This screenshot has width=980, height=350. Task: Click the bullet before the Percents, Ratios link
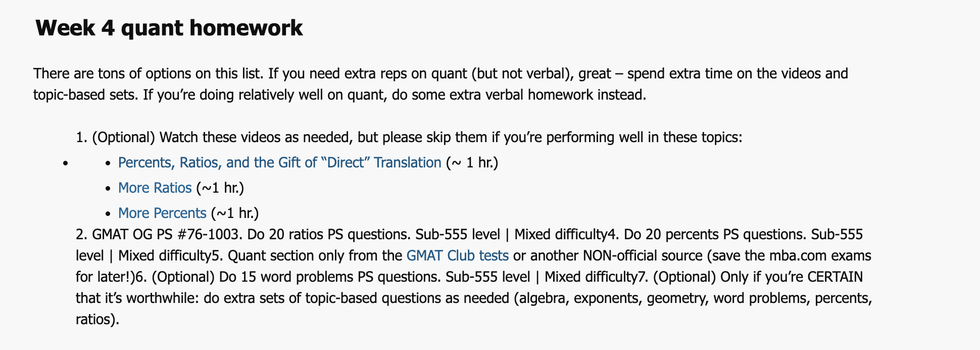coord(108,163)
